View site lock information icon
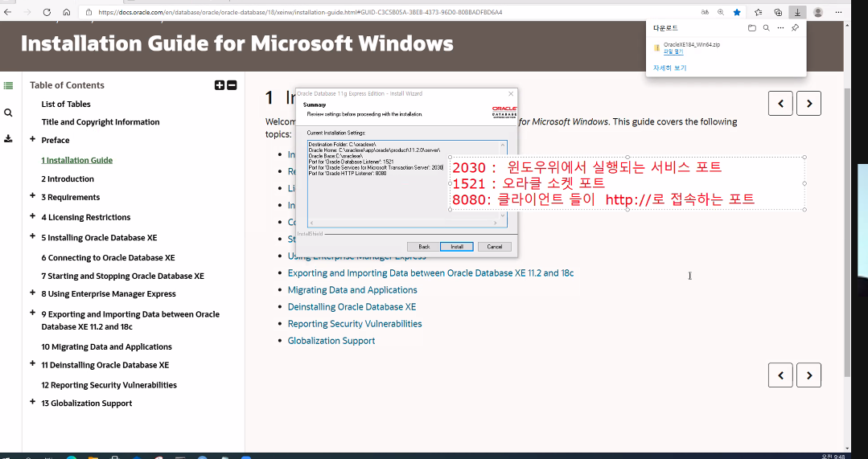The height and width of the screenshot is (459, 868). [88, 11]
